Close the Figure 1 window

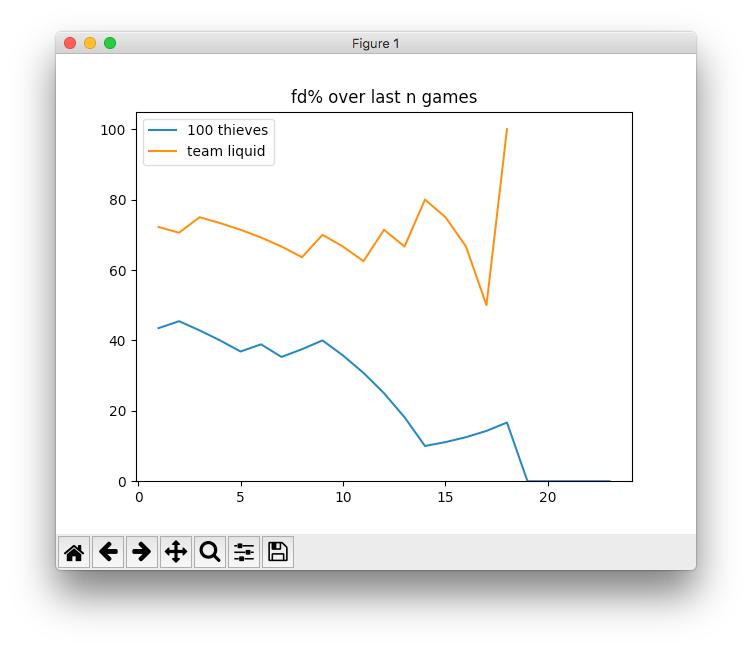(70, 43)
